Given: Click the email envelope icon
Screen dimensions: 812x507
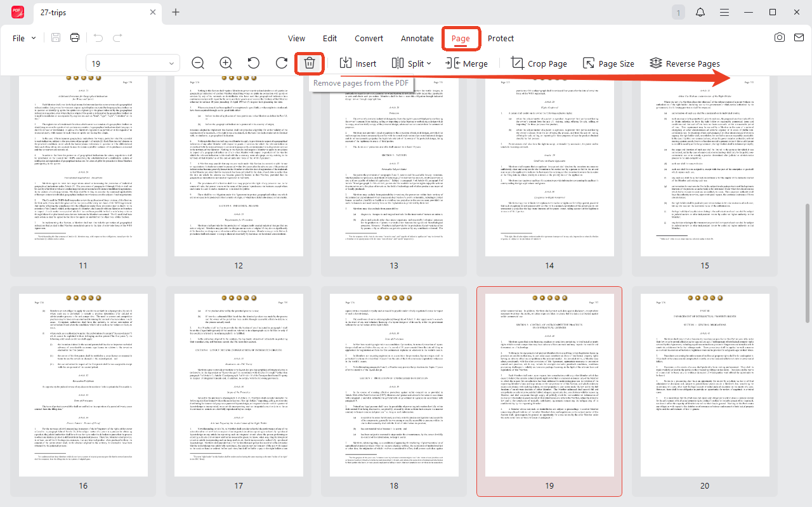Looking at the screenshot, I should click(799, 37).
